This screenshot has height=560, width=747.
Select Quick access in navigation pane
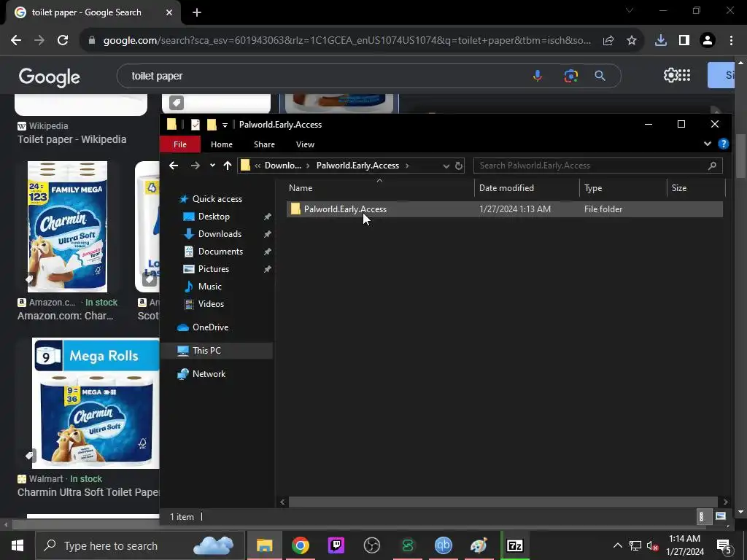pos(217,199)
